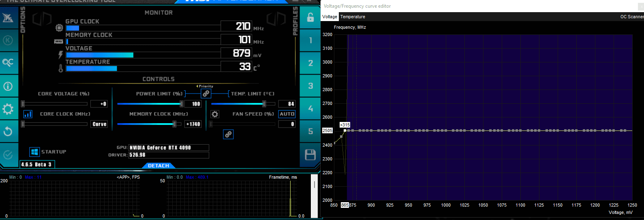Image resolution: width=644 pixels, height=220 pixels.
Task: Switch to the Voltage tab in curve editor
Action: click(329, 17)
